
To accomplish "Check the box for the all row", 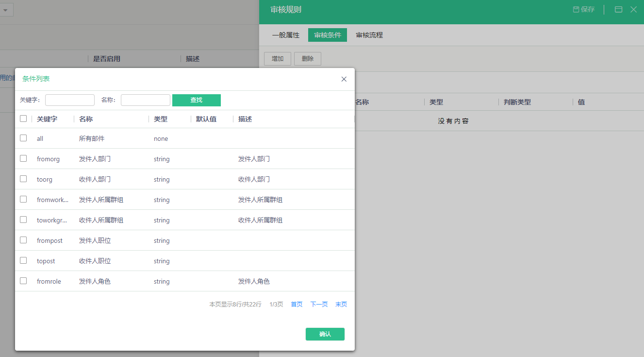I will pos(23,138).
